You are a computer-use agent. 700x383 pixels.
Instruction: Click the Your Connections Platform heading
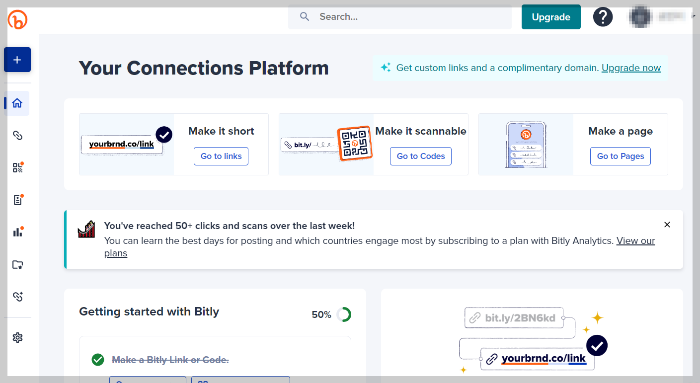point(204,68)
